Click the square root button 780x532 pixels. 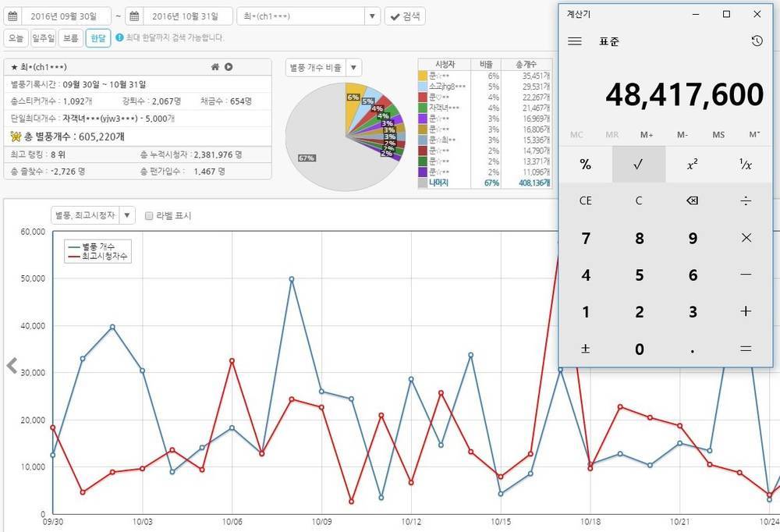tap(638, 165)
